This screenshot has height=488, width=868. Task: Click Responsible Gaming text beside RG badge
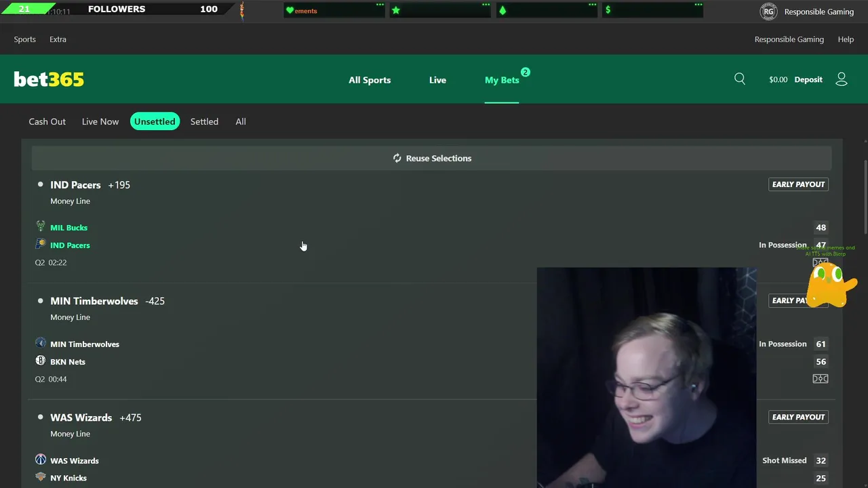(x=819, y=12)
